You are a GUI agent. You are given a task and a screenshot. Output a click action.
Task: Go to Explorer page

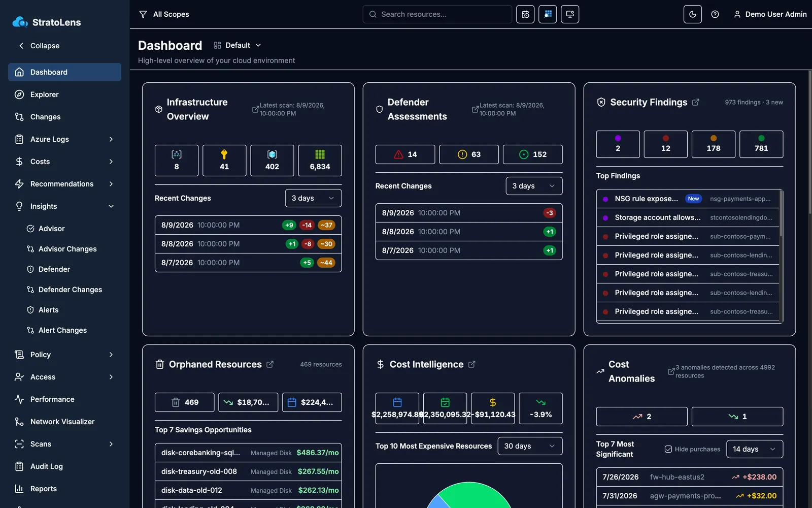(x=64, y=94)
